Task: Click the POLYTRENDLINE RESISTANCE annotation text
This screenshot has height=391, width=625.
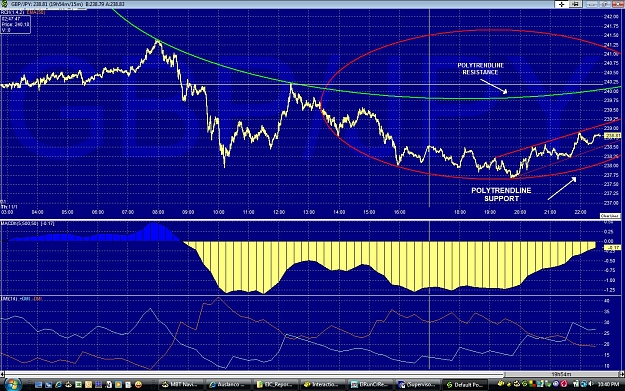Action: click(480, 69)
